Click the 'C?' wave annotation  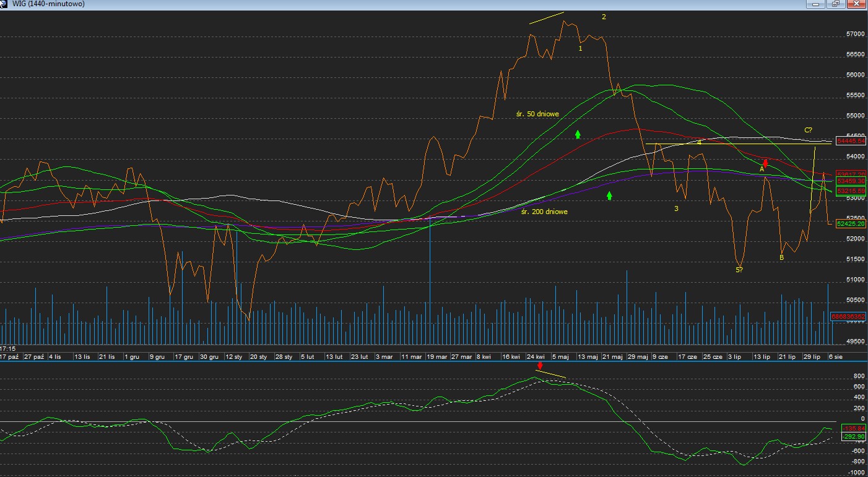(808, 130)
